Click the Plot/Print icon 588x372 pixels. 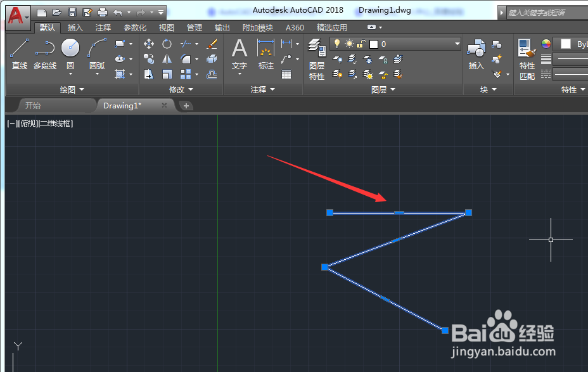click(103, 13)
